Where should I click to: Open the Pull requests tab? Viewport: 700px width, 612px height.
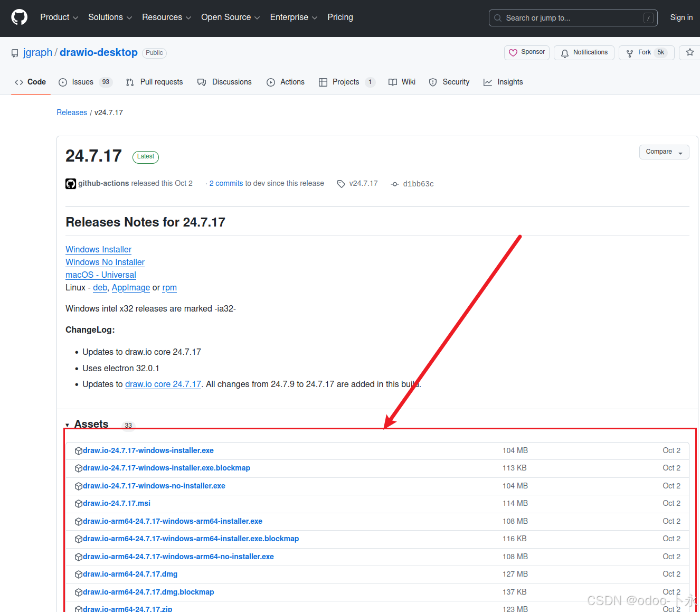[x=154, y=82]
